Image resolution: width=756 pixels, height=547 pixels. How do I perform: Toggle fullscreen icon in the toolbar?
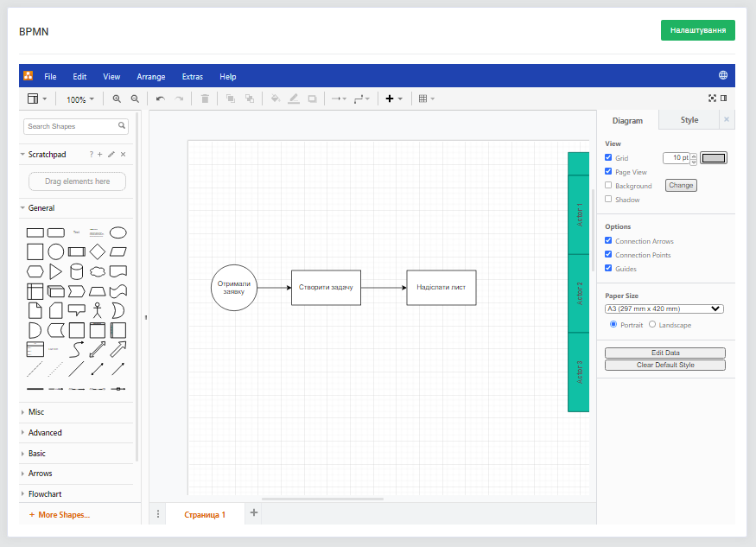pos(712,99)
